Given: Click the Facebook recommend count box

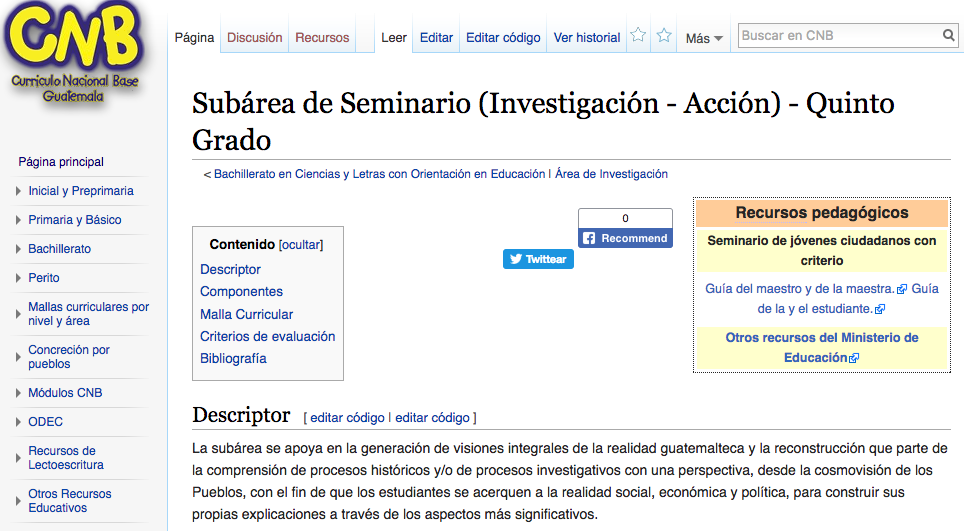Looking at the screenshot, I should pos(625,218).
